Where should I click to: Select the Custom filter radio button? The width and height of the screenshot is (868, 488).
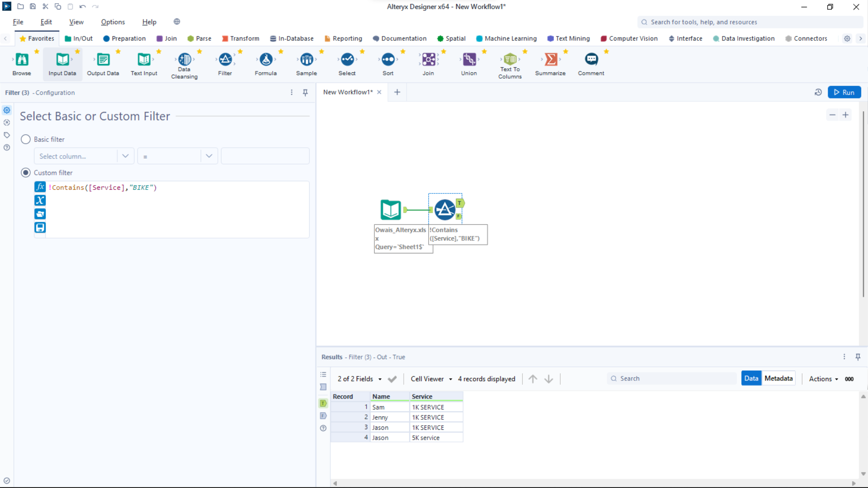(x=26, y=173)
